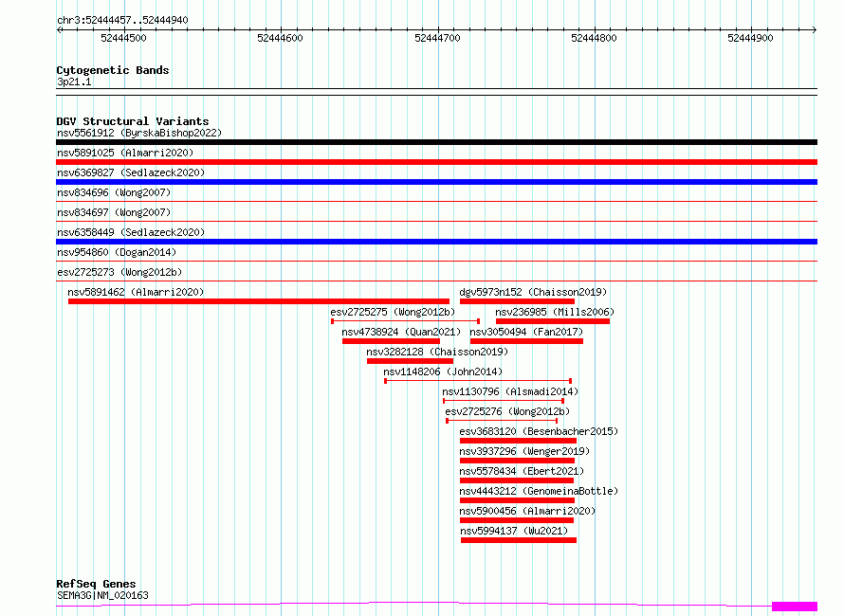Open nsv1148206 (John2014) variant

[443, 371]
